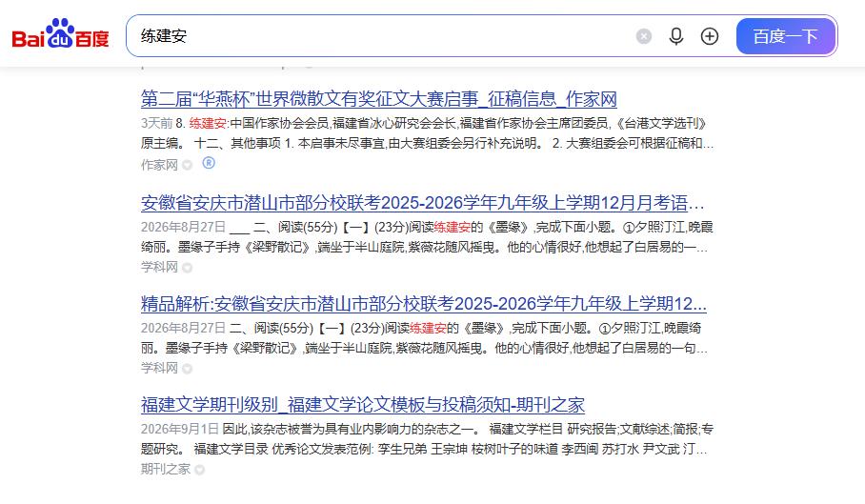This screenshot has width=865, height=504.
Task: Click snippet text starting 原主编。十二、其他事项
Action: [427, 143]
